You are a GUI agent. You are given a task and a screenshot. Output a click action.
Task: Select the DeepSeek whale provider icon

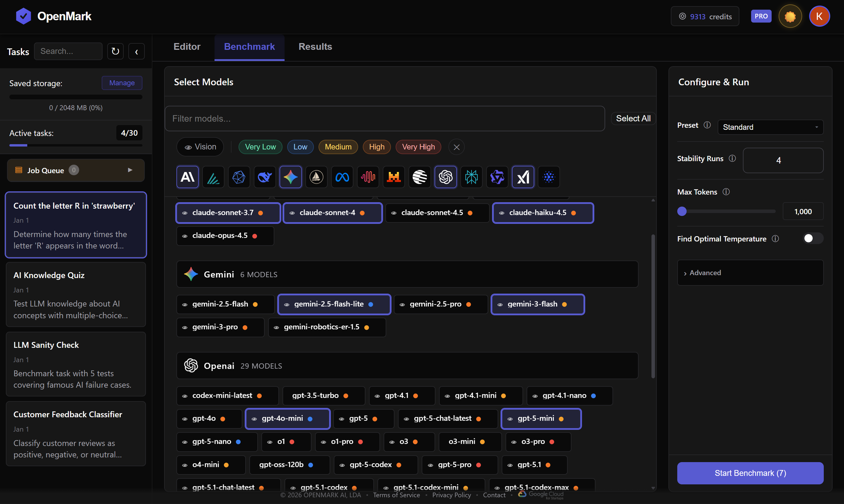click(x=265, y=177)
